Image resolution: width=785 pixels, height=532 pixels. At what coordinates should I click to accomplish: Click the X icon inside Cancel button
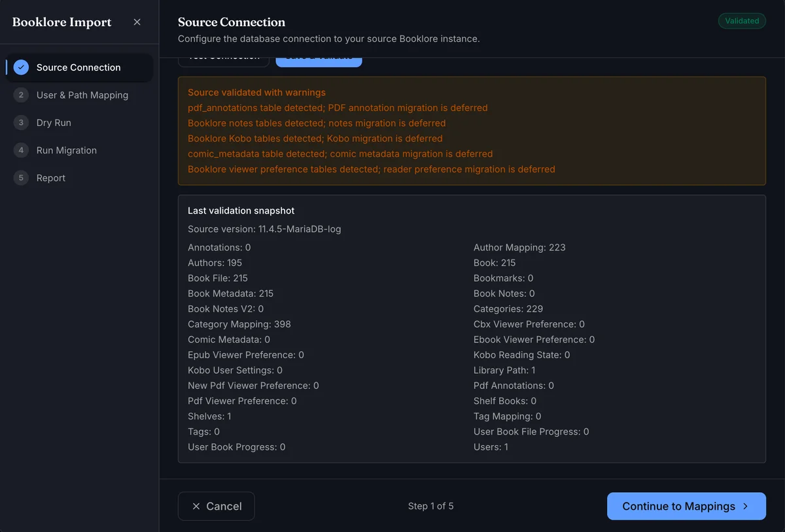[196, 507]
